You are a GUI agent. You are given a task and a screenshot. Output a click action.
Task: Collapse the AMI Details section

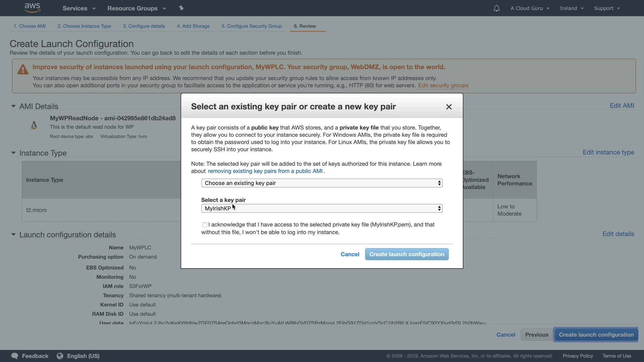click(x=13, y=106)
